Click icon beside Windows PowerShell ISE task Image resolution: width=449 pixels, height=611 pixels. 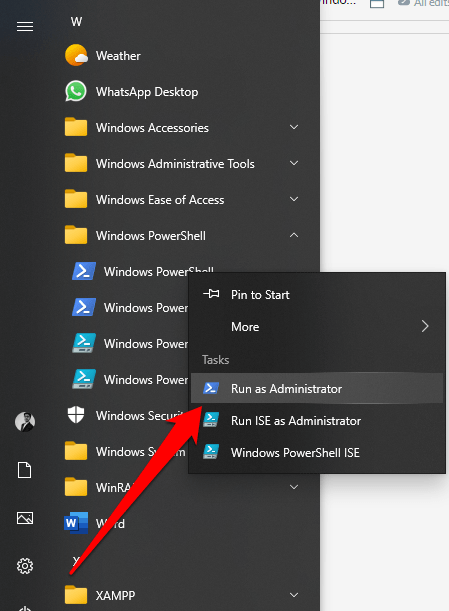[211, 452]
